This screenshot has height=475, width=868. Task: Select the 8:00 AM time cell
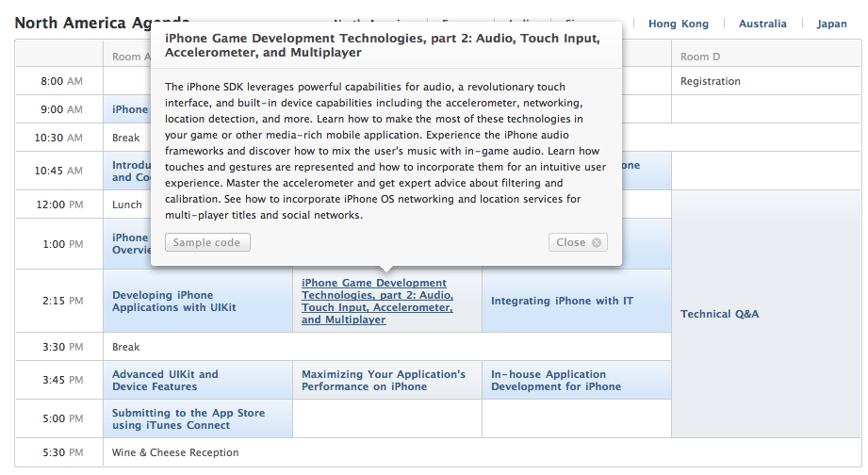tap(59, 81)
